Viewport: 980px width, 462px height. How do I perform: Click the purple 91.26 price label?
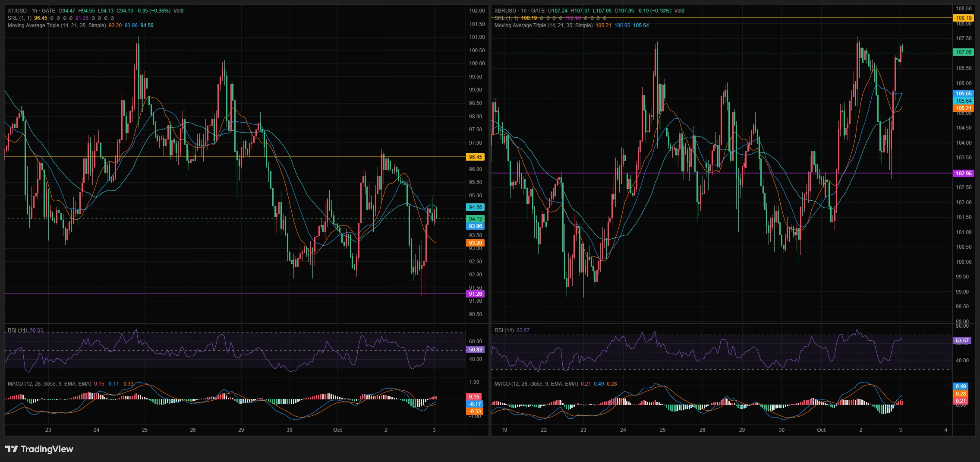pos(476,294)
